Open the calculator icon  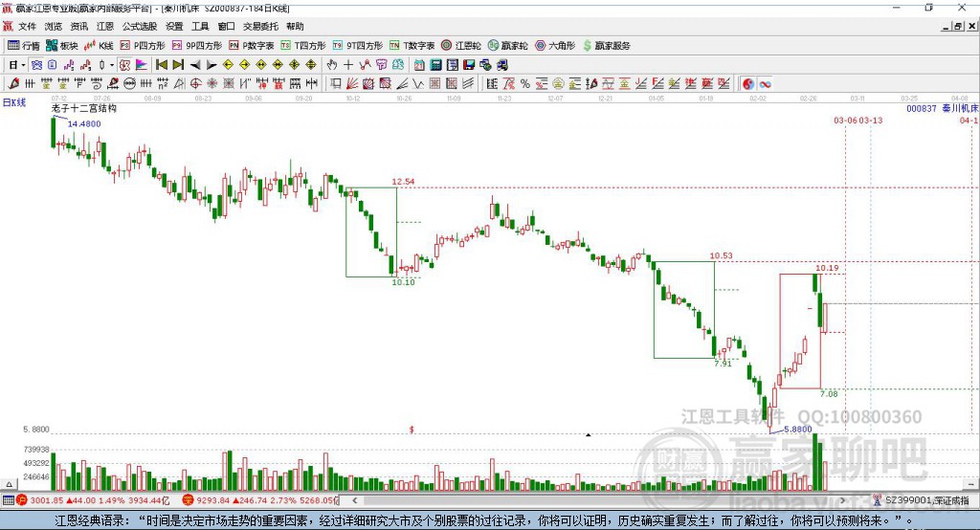coord(435,65)
